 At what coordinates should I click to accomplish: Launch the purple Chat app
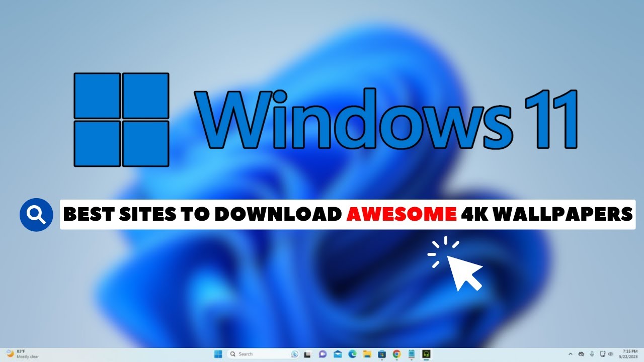coord(323,354)
